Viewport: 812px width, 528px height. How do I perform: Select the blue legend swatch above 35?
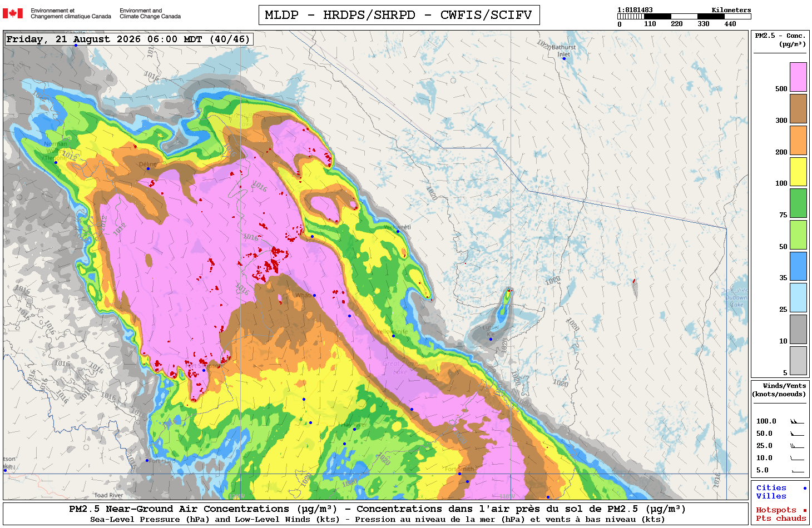point(798,266)
